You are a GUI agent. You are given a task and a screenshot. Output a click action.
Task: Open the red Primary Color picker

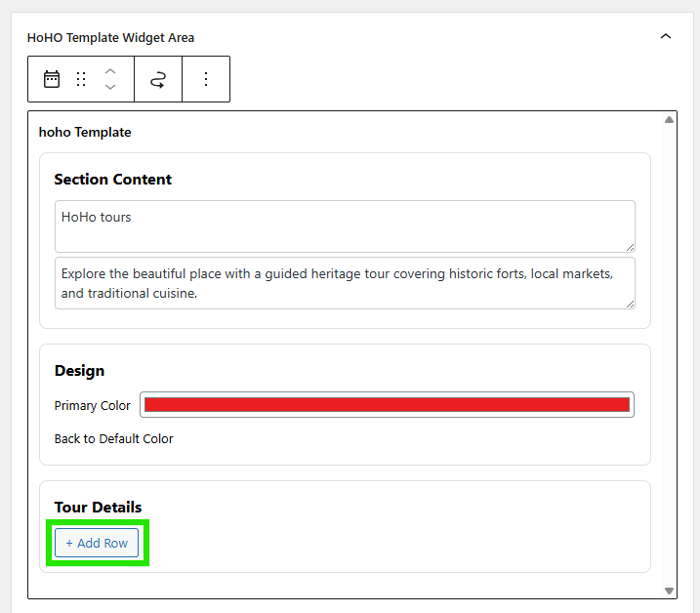(387, 405)
